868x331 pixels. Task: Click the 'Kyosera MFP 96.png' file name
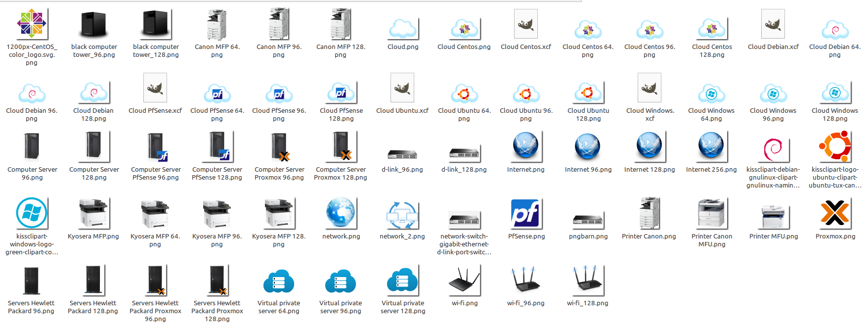(x=217, y=240)
